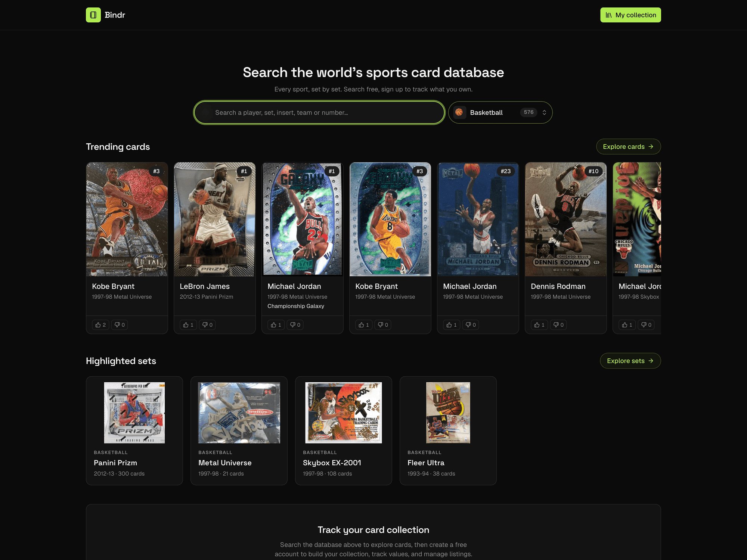Open the Metal Universe highlighted set
The height and width of the screenshot is (560, 747).
pos(239,431)
